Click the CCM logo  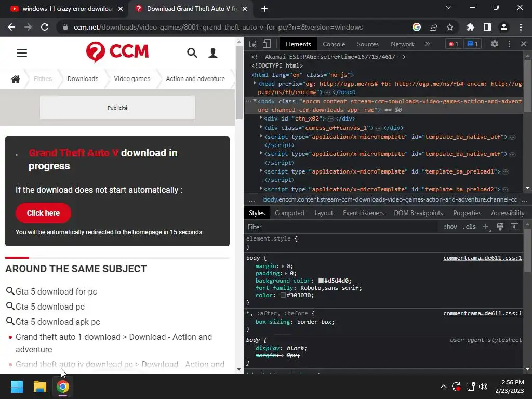[117, 52]
